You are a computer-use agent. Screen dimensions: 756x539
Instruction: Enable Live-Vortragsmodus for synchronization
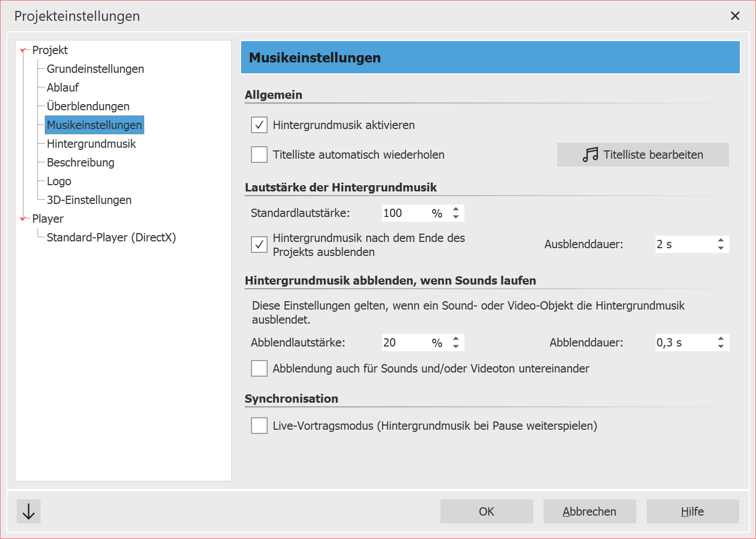259,426
